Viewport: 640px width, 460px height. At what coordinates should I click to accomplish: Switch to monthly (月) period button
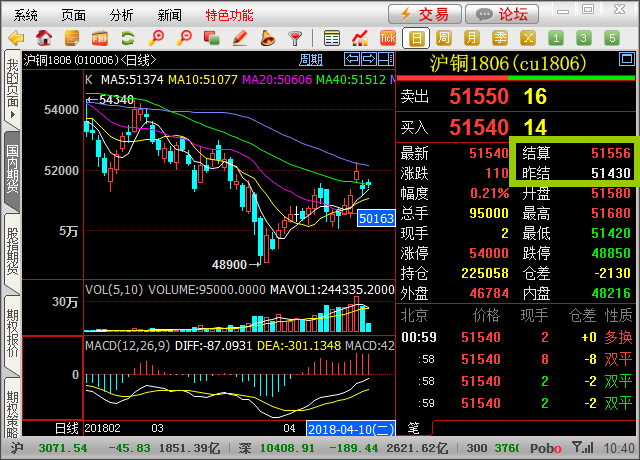(x=473, y=37)
